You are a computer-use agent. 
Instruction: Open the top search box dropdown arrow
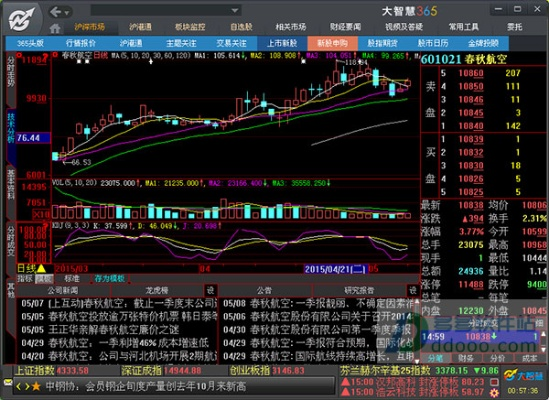tap(235, 11)
